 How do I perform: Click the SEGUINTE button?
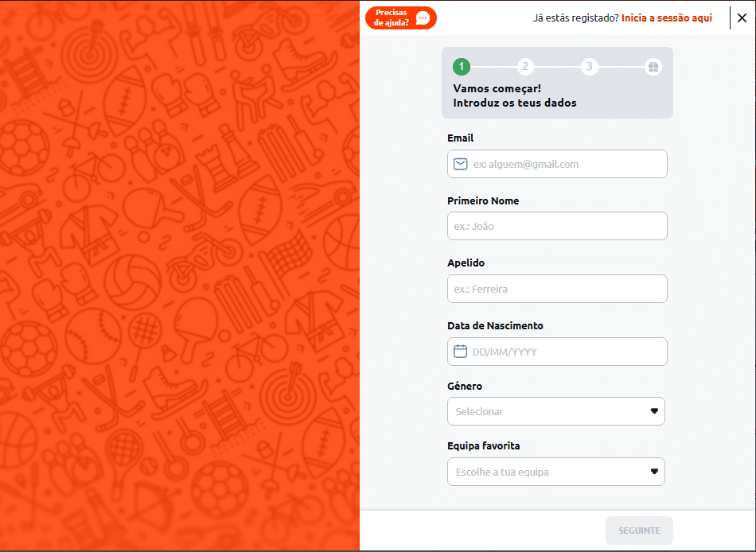[x=639, y=531]
